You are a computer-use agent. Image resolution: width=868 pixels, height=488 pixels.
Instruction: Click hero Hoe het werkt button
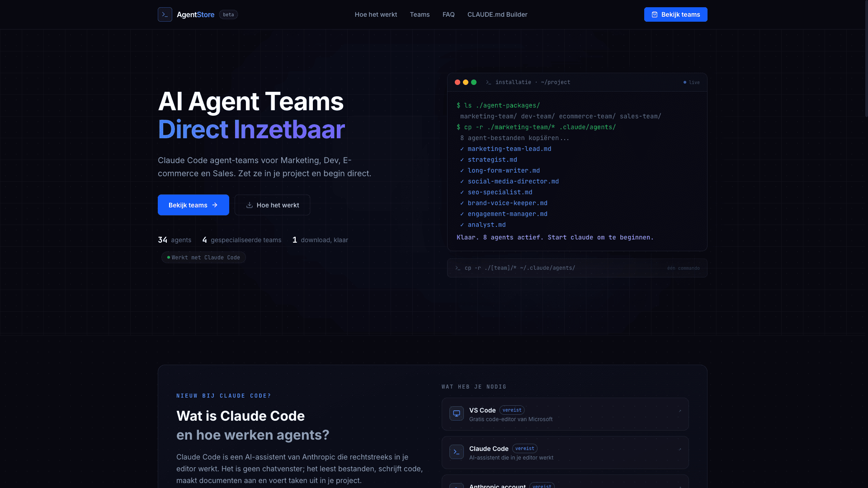(x=272, y=205)
